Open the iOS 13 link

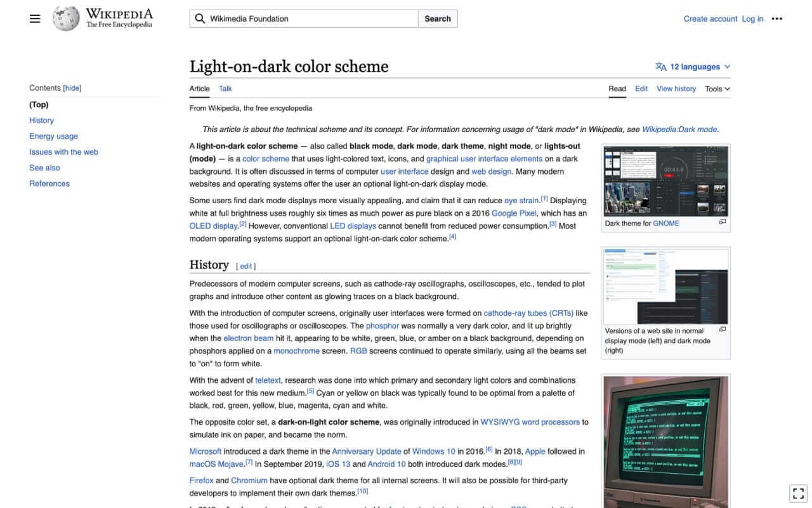(337, 464)
